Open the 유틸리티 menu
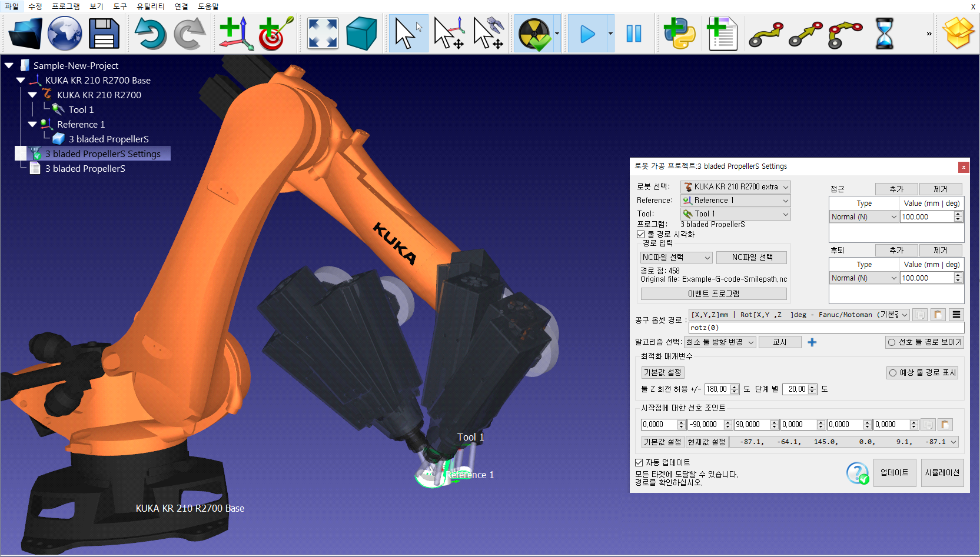The width and height of the screenshot is (980, 557). (x=151, y=6)
